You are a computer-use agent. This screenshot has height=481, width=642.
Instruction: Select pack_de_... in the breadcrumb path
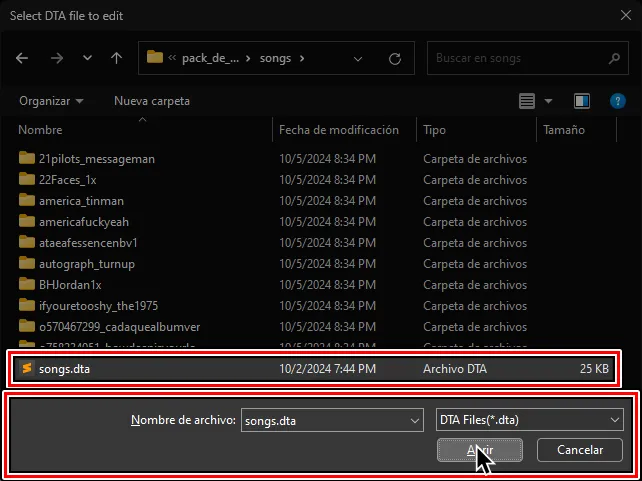210,59
